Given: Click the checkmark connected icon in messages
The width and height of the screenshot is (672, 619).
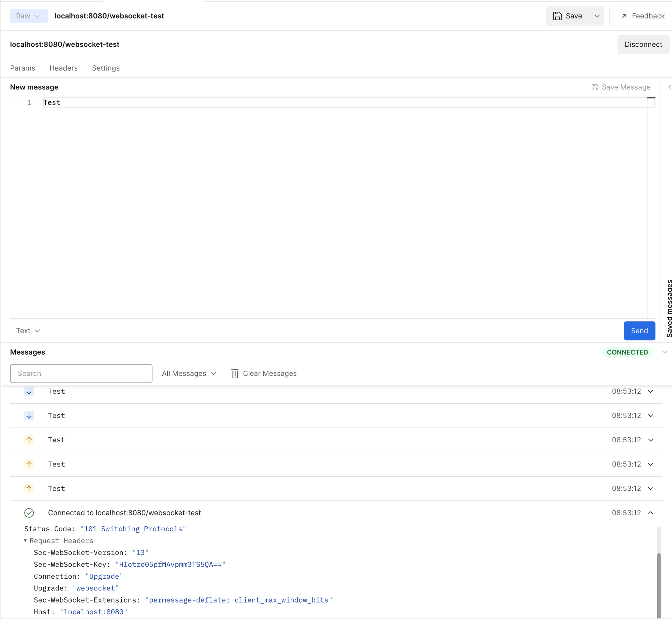Looking at the screenshot, I should point(29,513).
